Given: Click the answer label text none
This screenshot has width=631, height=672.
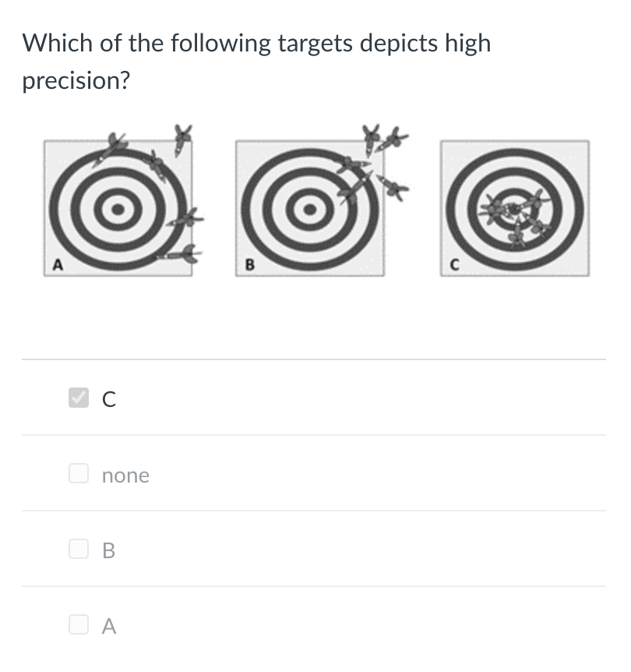Looking at the screenshot, I should 125,476.
